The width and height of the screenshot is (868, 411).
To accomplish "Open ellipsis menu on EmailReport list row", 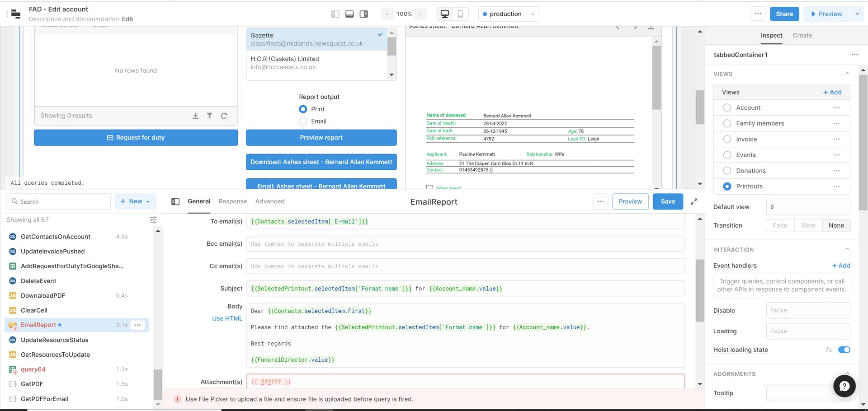I will 138,325.
